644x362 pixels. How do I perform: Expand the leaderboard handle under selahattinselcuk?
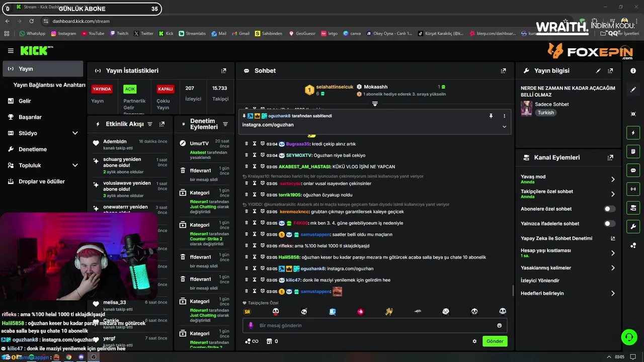pos(375,104)
